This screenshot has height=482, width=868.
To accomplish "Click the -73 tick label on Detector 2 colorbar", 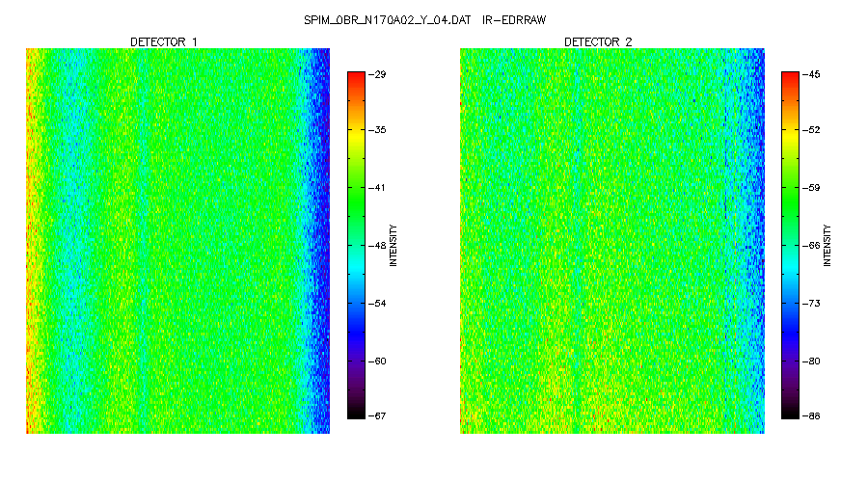I will [x=811, y=304].
